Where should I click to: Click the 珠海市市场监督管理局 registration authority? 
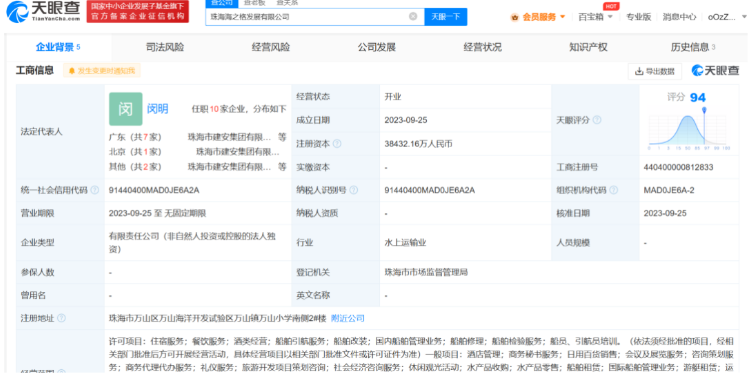click(426, 272)
